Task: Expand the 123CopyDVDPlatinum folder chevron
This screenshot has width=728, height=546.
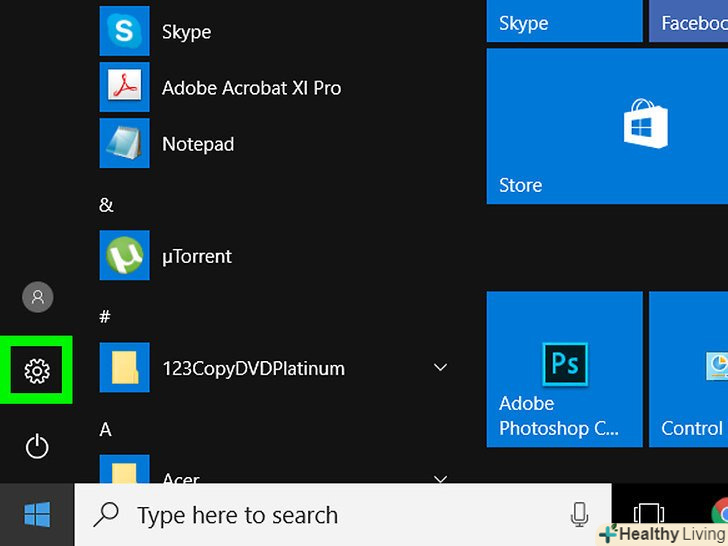Action: tap(440, 368)
